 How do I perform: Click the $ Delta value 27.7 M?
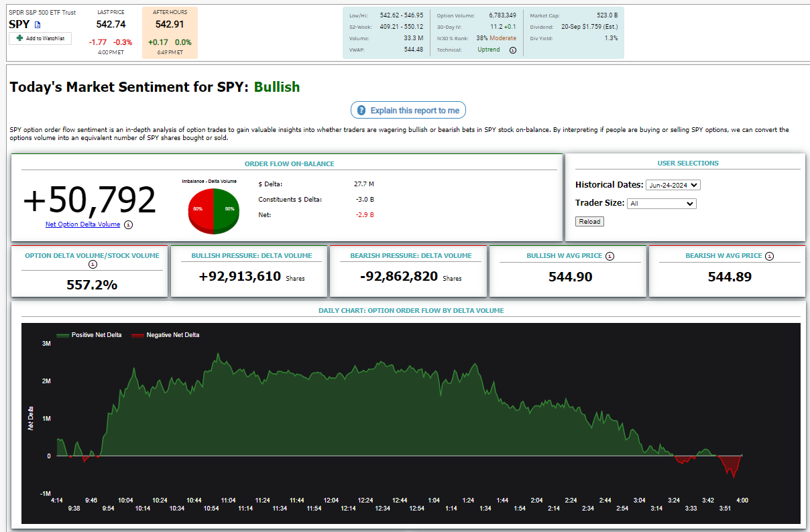tap(363, 184)
